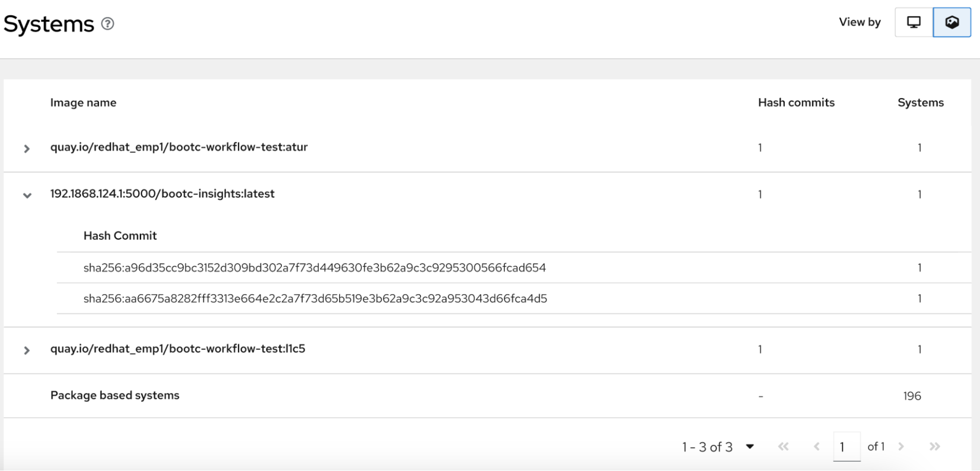Click the monitor icon next to View by

(x=913, y=22)
